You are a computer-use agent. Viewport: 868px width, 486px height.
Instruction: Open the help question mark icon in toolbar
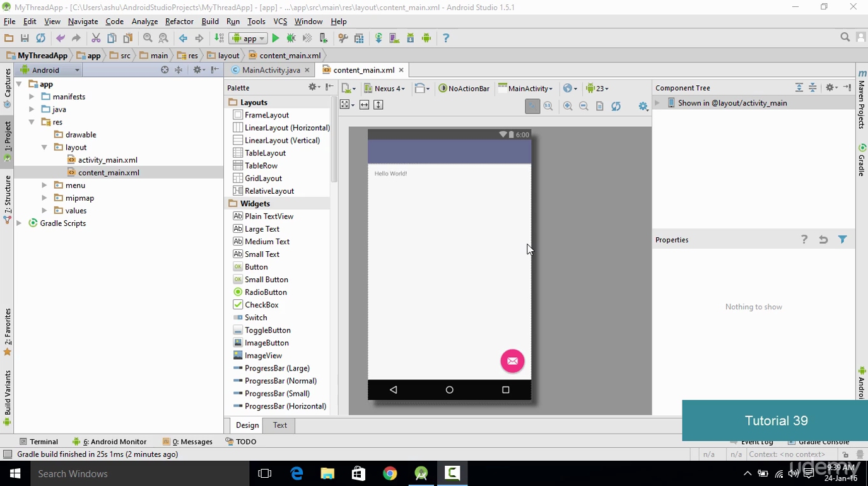coord(446,39)
